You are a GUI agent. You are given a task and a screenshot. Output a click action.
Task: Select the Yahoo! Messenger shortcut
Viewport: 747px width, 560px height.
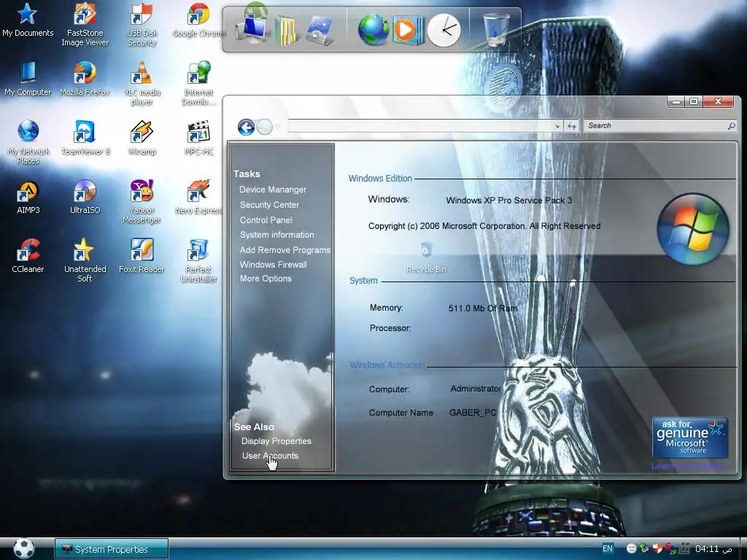tap(142, 201)
